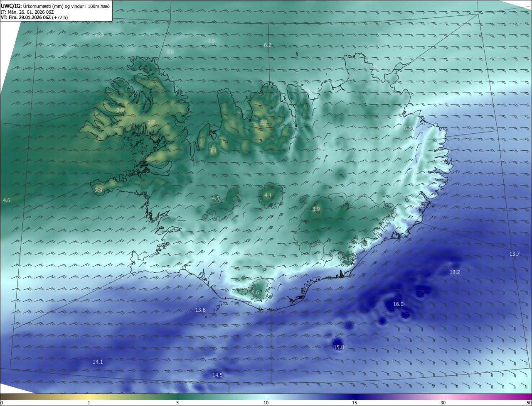Click the 5.6 value on the southern glacier
The height and width of the screenshot is (406, 532).
point(255,292)
